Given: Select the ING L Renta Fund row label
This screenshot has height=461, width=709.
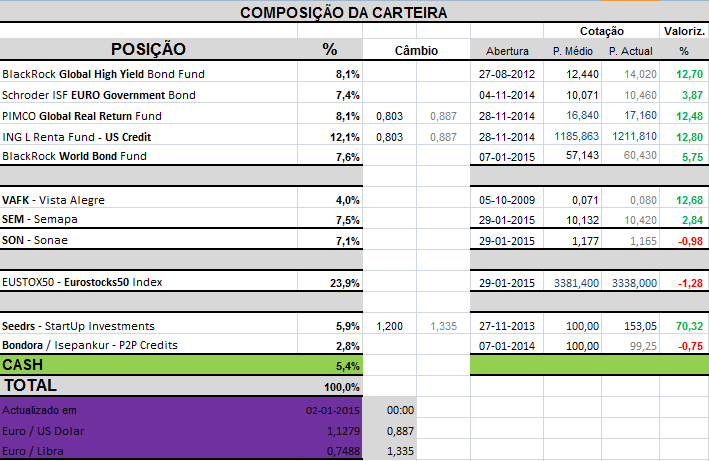Looking at the screenshot, I should 76,136.
